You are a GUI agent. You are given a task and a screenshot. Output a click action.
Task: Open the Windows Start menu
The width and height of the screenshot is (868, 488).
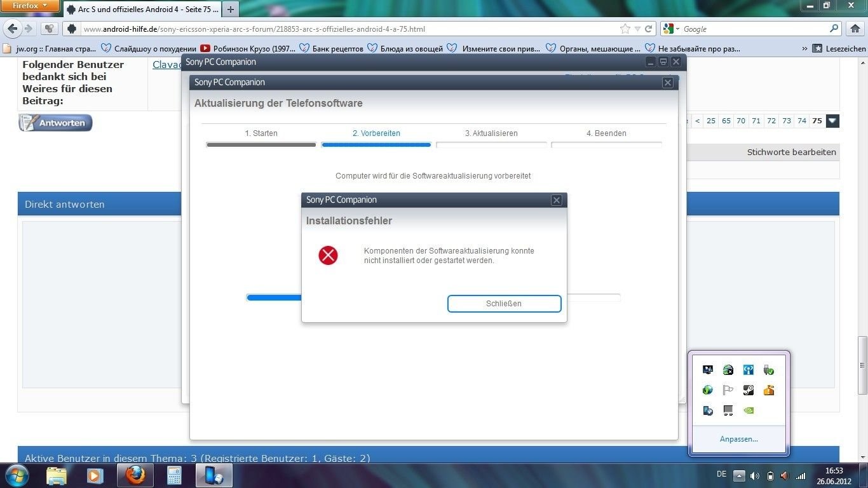16,475
